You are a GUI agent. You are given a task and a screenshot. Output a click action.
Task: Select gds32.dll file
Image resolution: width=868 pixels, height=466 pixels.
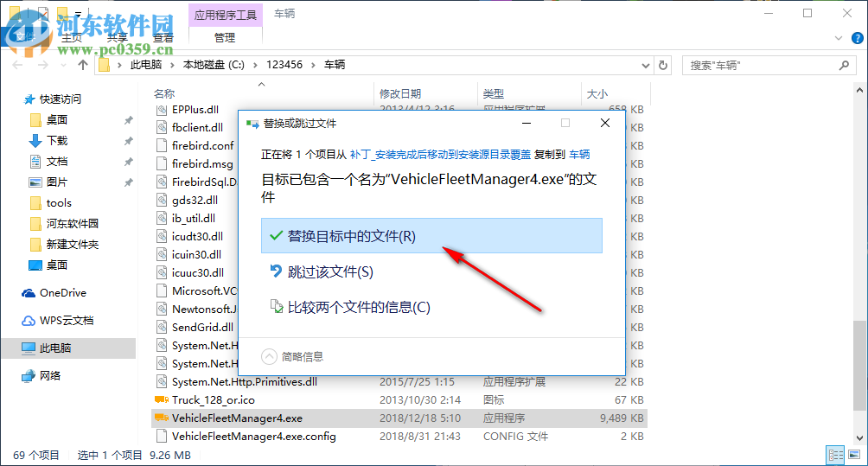(x=195, y=200)
